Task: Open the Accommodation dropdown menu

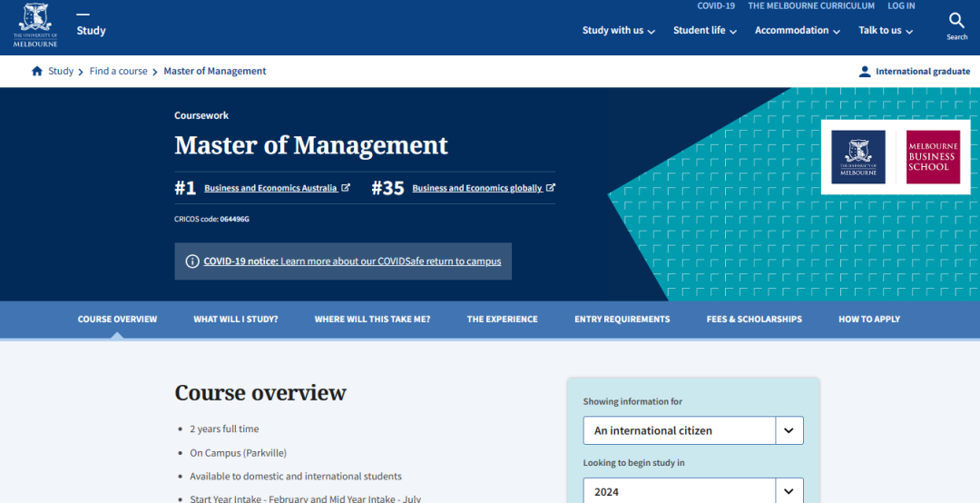Action: pos(798,31)
